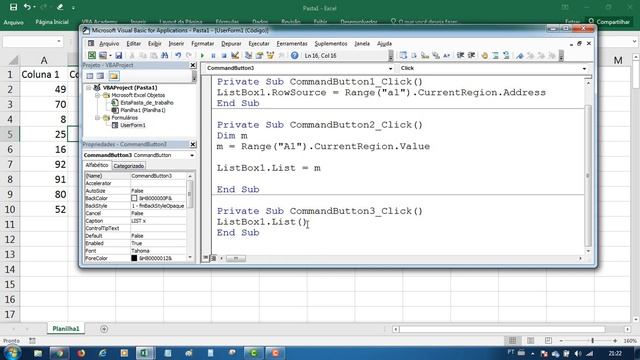Open the Inserir menu in VBA editor

pos(176,43)
